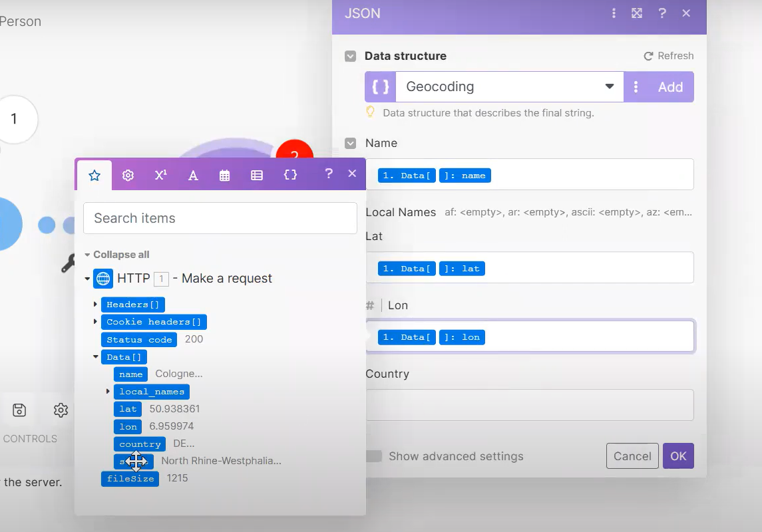Insert the local_names variable pill
The height and width of the screenshot is (532, 762).
[152, 392]
